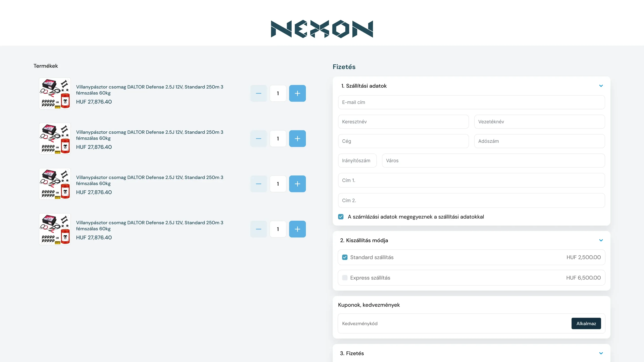The image size is (644, 362).
Task: Click the HUF 2,500.00 standard shipping price
Action: point(583,257)
